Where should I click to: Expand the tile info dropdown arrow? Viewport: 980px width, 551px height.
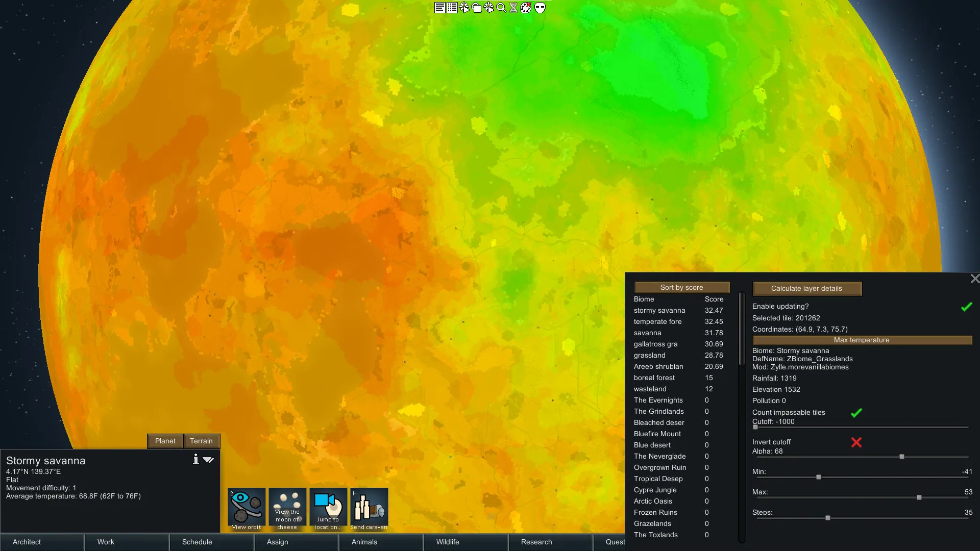(208, 460)
